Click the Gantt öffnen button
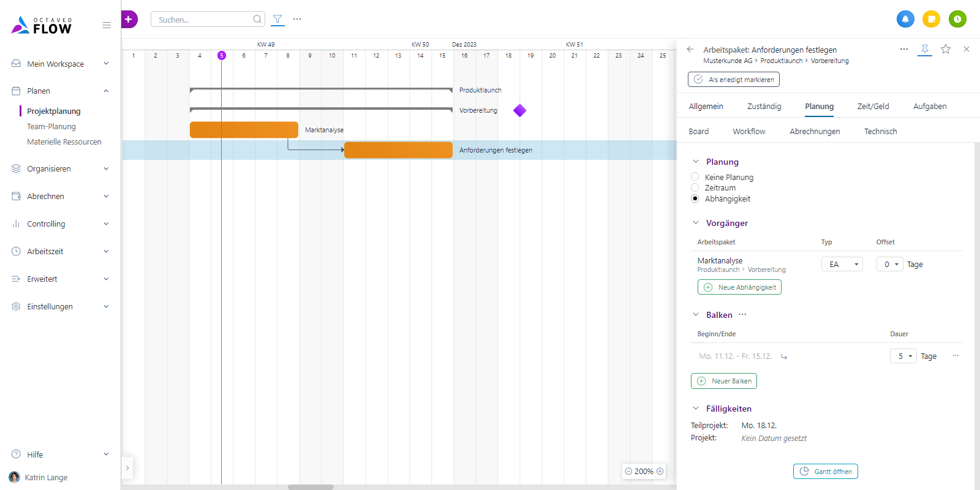 pos(825,472)
